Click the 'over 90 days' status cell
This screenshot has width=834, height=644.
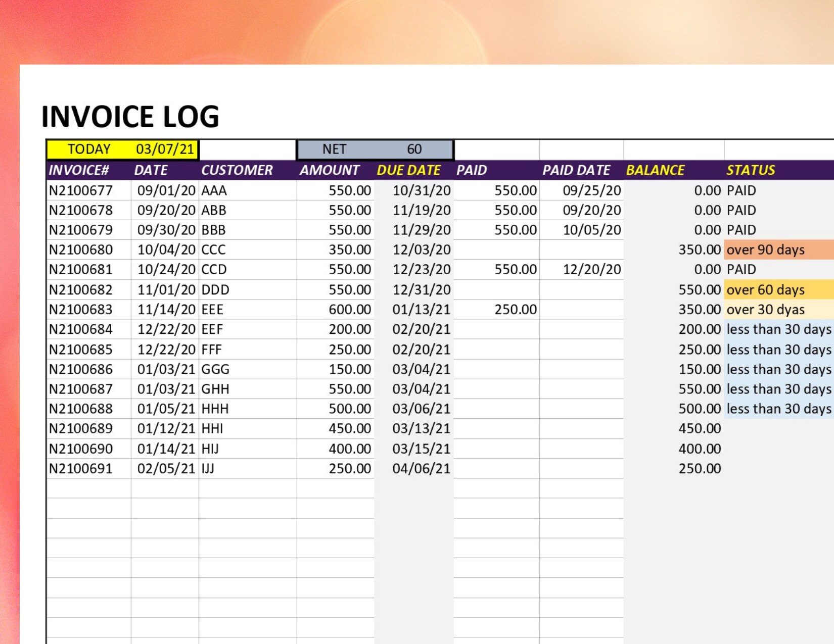765,250
